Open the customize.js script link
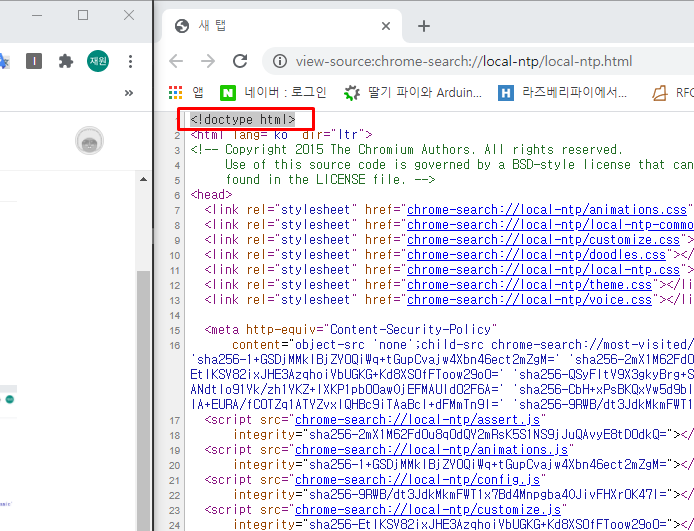 [x=428, y=510]
